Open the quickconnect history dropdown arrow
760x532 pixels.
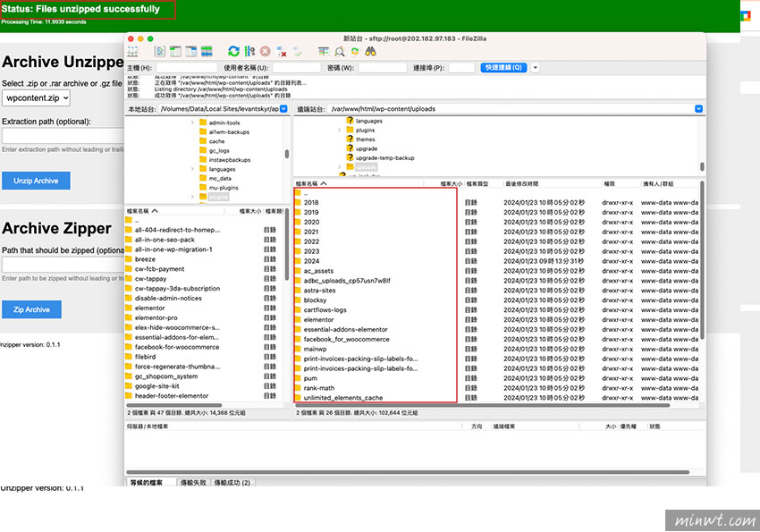coord(536,67)
